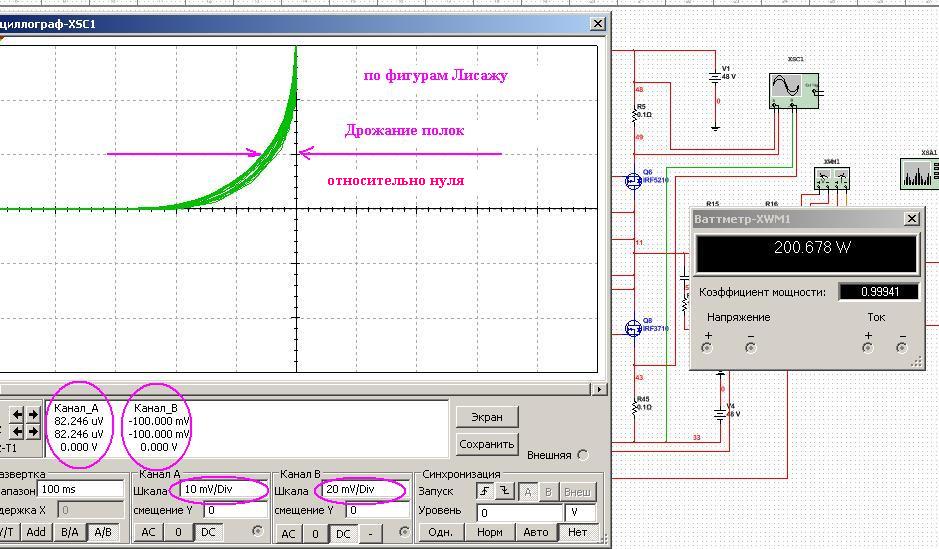The height and width of the screenshot is (549, 939).
Task: Move cursor T2 right with bottom arrow
Action: click(34, 431)
